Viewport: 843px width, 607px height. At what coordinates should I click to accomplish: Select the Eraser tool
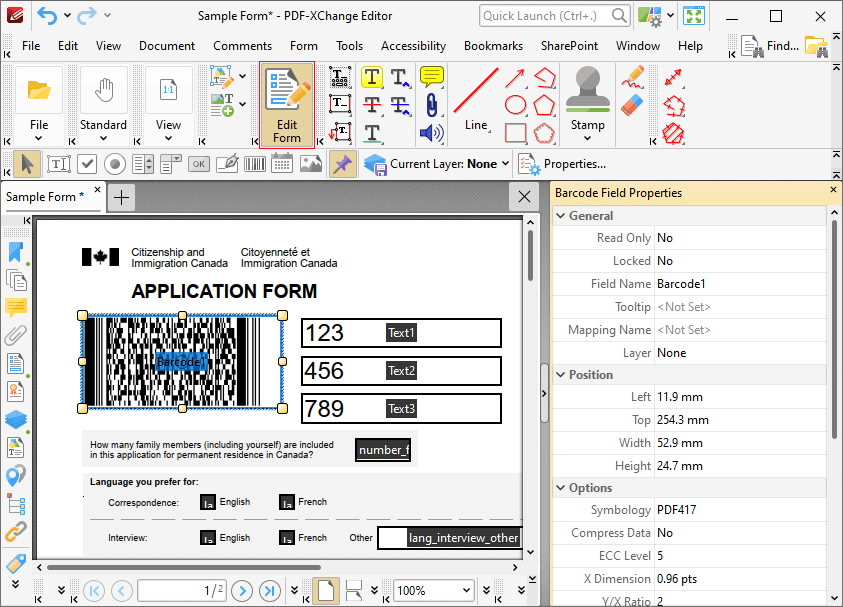pos(632,105)
